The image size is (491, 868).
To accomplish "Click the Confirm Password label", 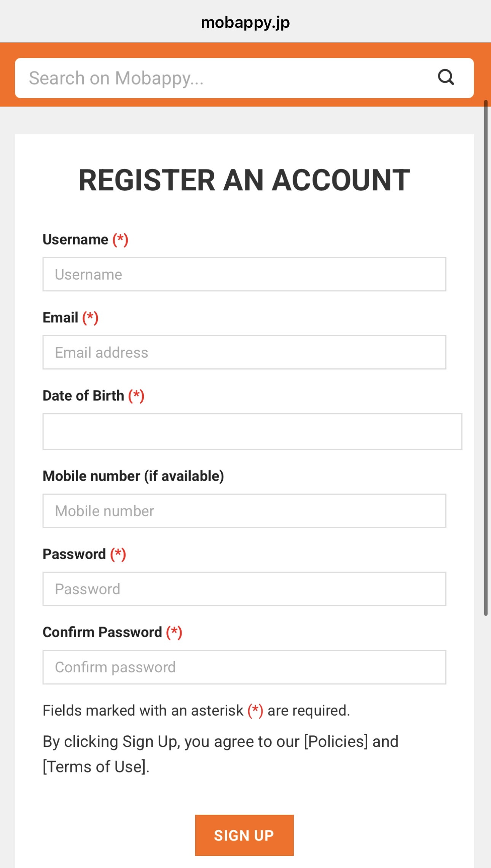I will [102, 632].
